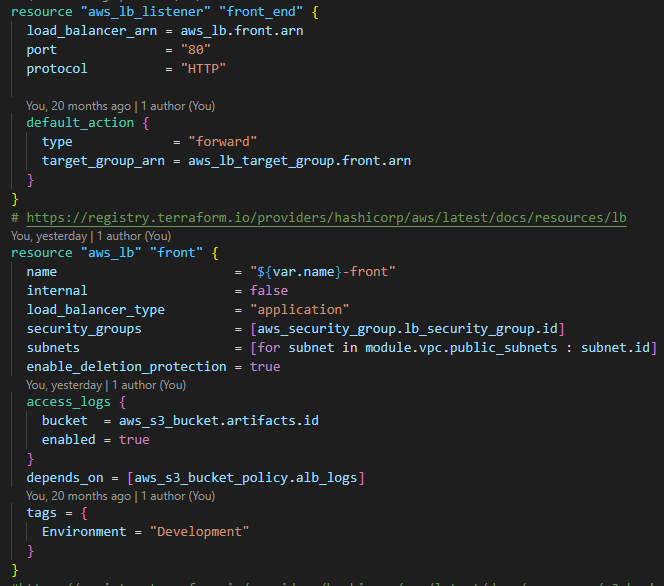Click the code lens above the tags line
This screenshot has height=586, width=664.
click(x=120, y=495)
